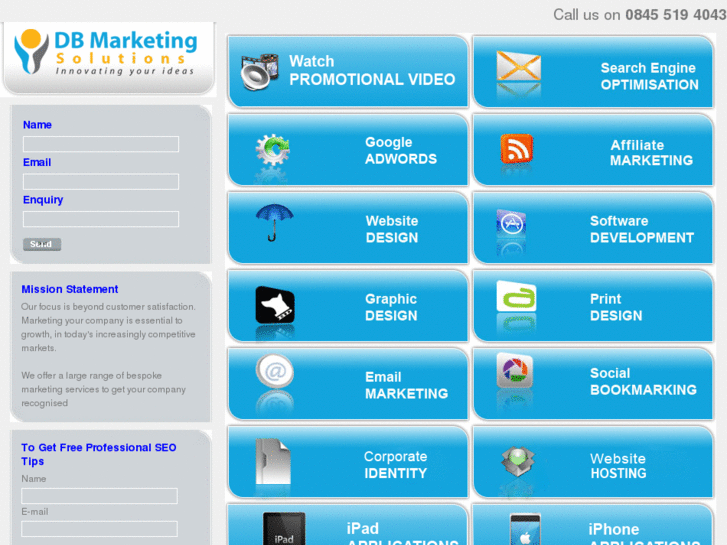
Task: Click the 'To Get Free Professional SEO Tips' heading
Action: pyautogui.click(x=99, y=454)
